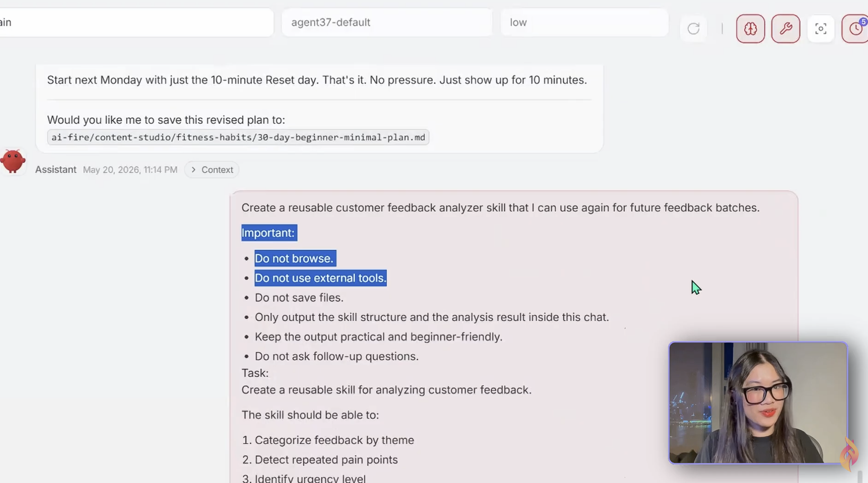868x483 pixels.
Task: Click the 'Do not use external tools.' line
Action: tap(320, 278)
